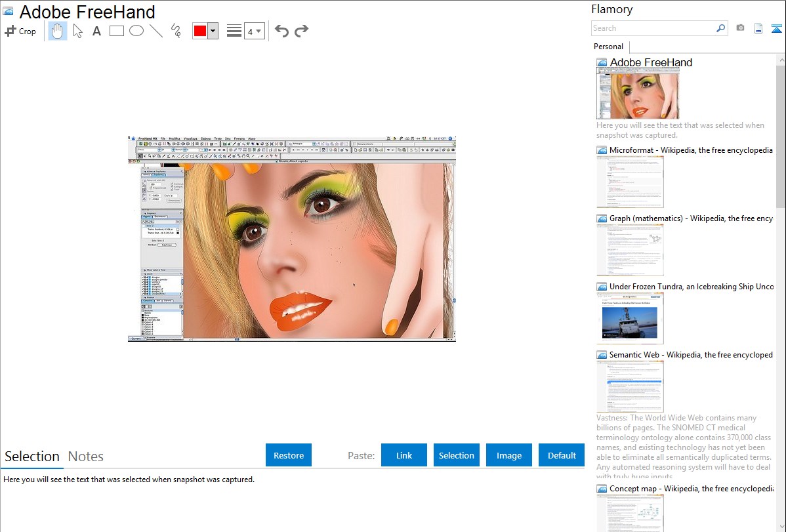This screenshot has height=532, width=786.
Task: Choose the straight line tool
Action: [x=156, y=31]
